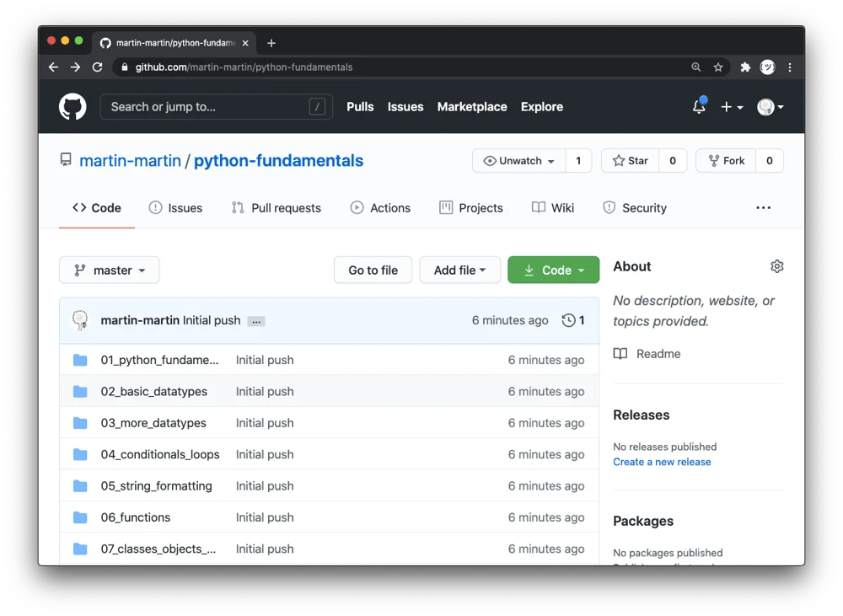Open the user avatar menu in GitHub header
This screenshot has width=843, height=616.
click(x=770, y=107)
